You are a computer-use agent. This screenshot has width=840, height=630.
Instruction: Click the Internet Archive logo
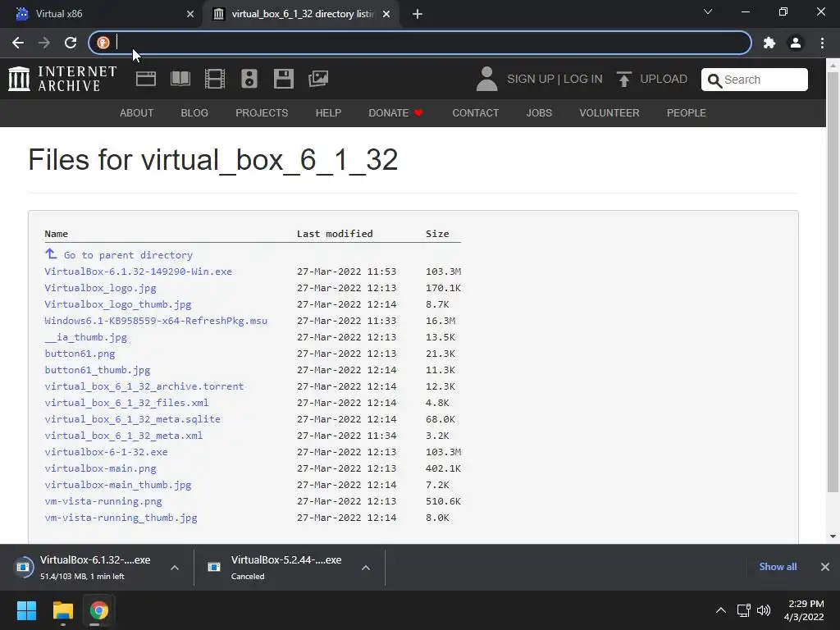[62, 79]
